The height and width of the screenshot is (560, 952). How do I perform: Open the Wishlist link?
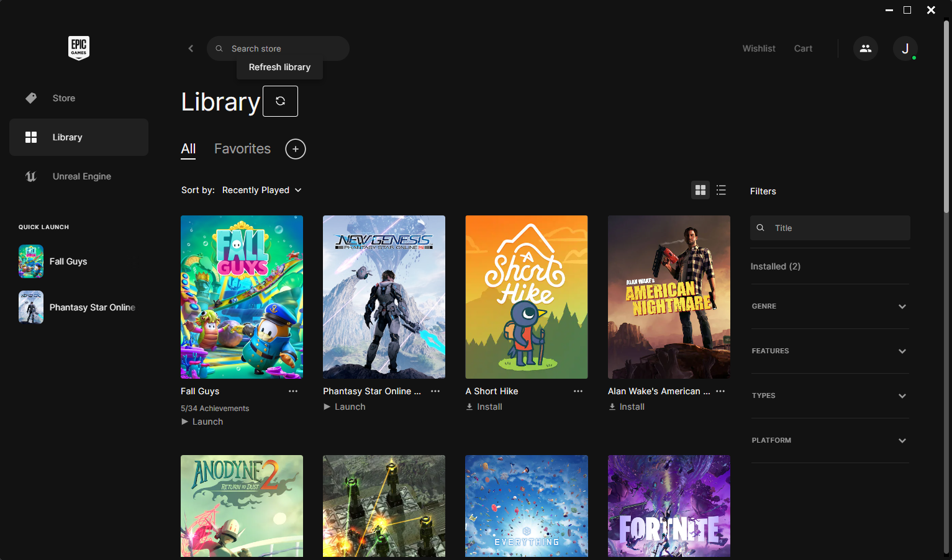point(759,48)
